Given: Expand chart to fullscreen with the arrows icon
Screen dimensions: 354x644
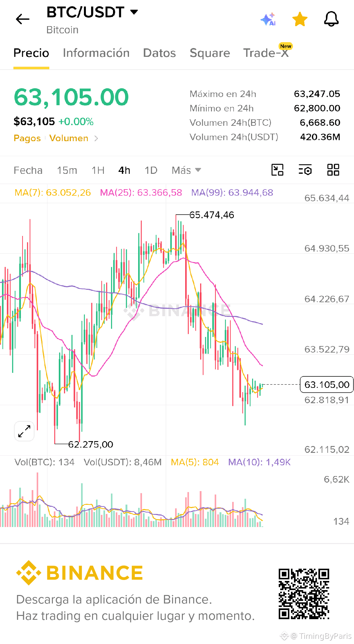Looking at the screenshot, I should click(x=24, y=431).
